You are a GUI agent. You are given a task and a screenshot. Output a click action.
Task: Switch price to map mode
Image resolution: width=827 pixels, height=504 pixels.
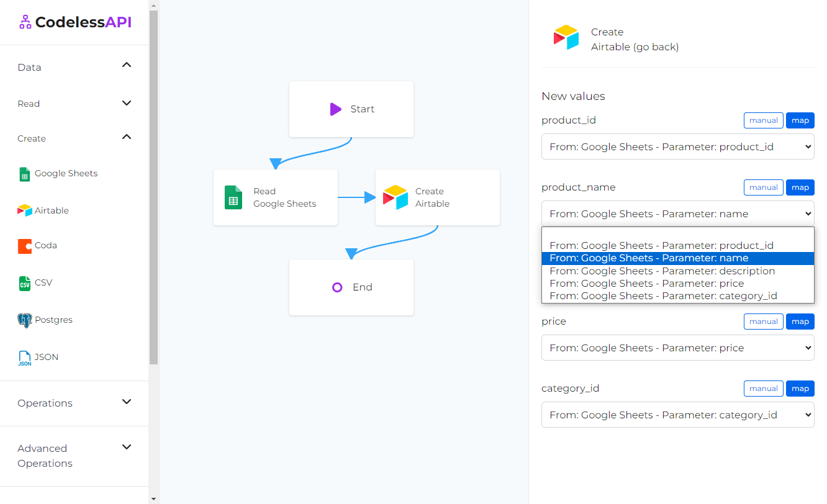tap(800, 322)
